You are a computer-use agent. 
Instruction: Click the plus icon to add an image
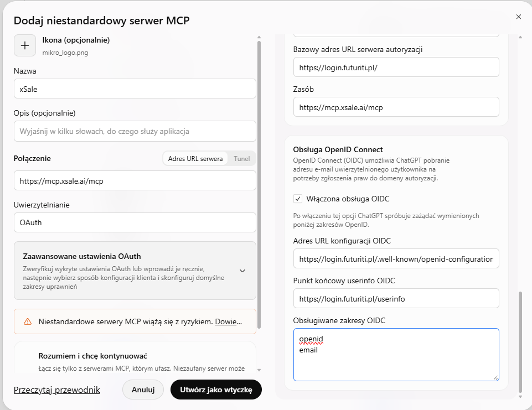[25, 45]
